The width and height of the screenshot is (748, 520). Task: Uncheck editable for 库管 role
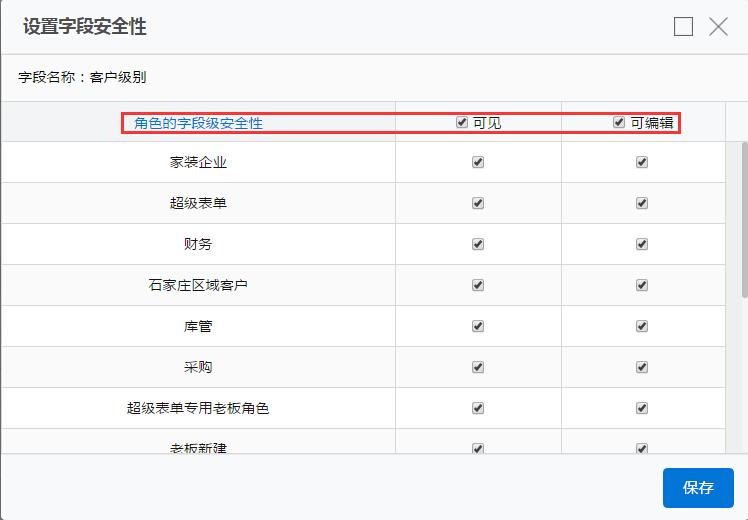(642, 326)
